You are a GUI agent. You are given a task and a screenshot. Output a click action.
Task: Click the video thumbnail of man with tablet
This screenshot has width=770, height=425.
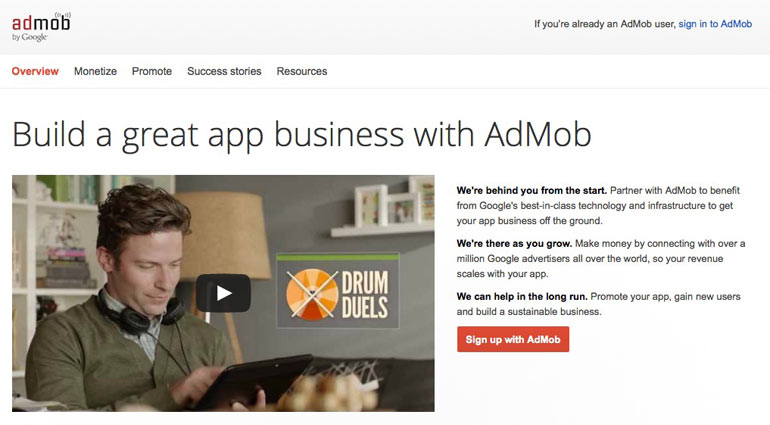click(x=223, y=293)
